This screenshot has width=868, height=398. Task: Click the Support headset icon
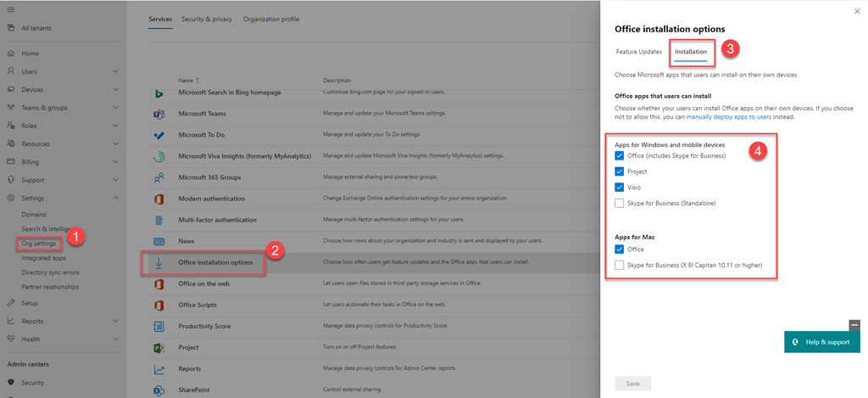click(10, 180)
